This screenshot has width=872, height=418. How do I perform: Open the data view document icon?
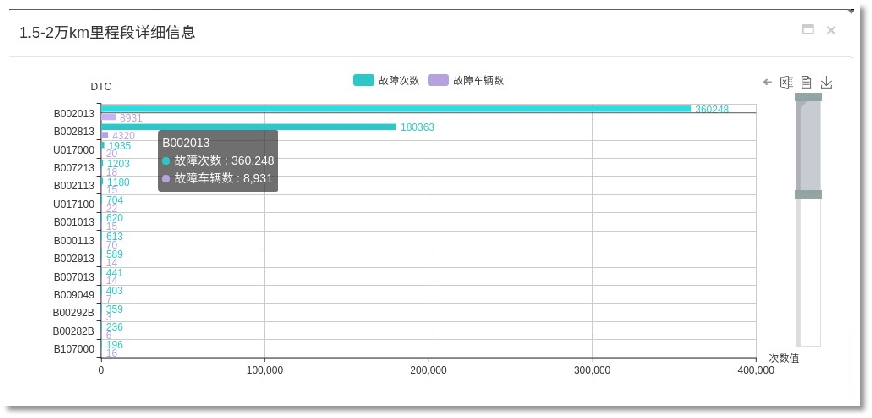pyautogui.click(x=806, y=82)
